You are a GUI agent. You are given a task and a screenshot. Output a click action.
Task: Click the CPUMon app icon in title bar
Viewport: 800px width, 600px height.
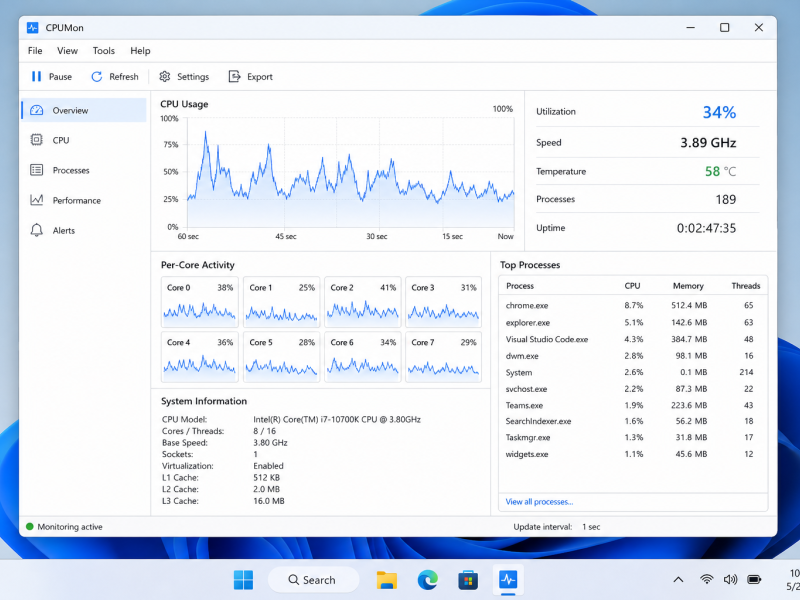coord(33,28)
